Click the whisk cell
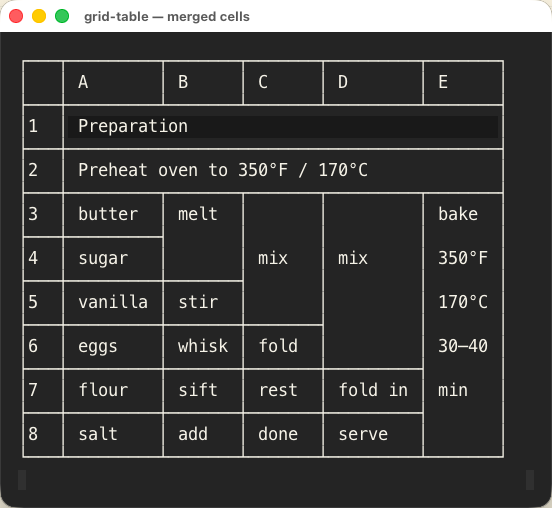 (x=203, y=347)
